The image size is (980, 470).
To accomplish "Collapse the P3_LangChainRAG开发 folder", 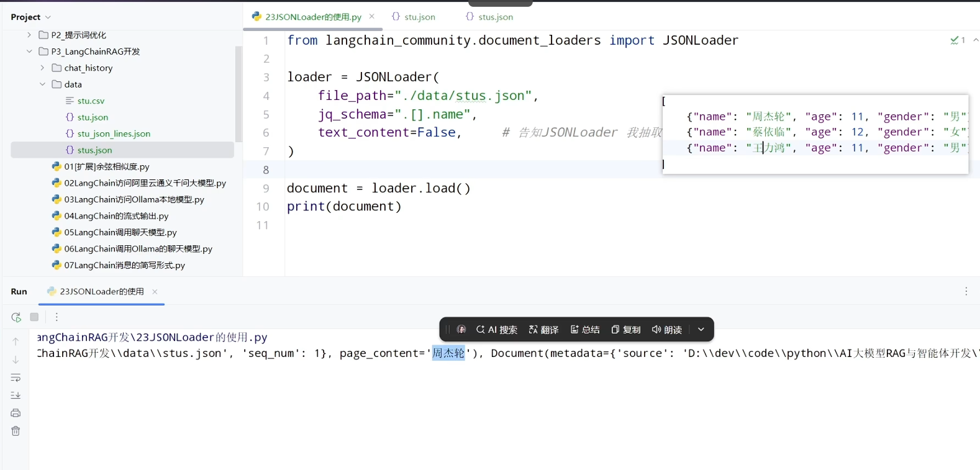I will click(x=29, y=52).
